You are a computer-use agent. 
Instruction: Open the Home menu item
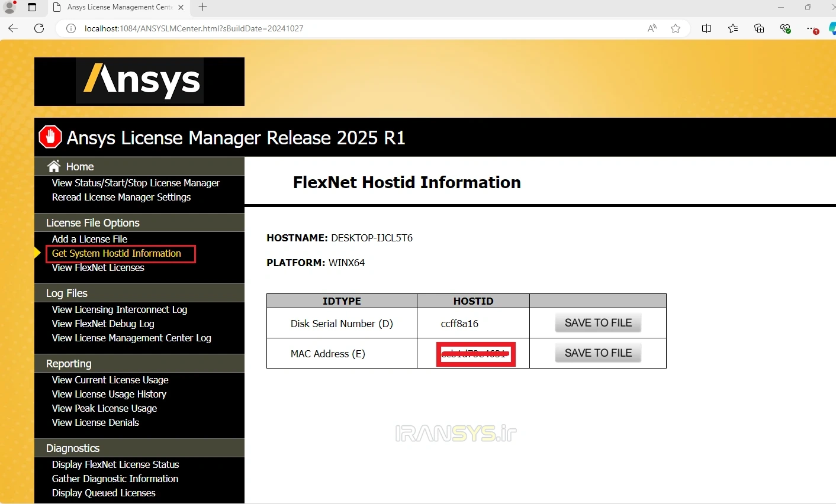[80, 166]
